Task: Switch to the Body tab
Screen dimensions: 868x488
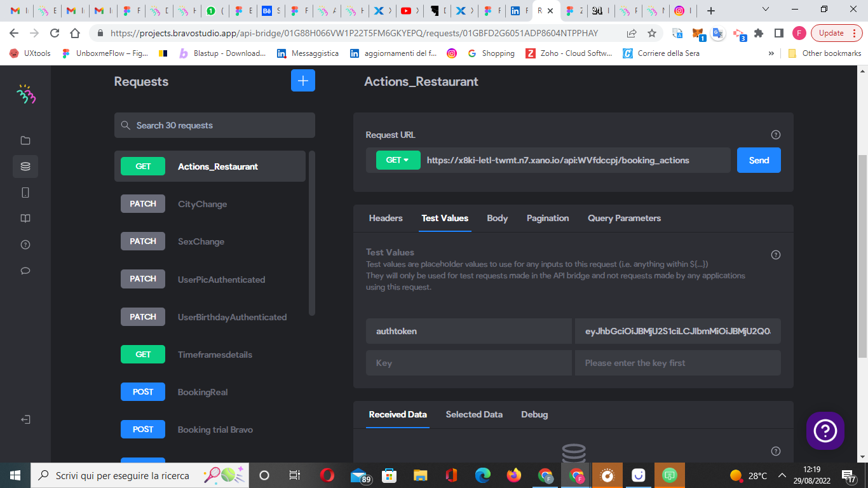Action: (x=498, y=218)
